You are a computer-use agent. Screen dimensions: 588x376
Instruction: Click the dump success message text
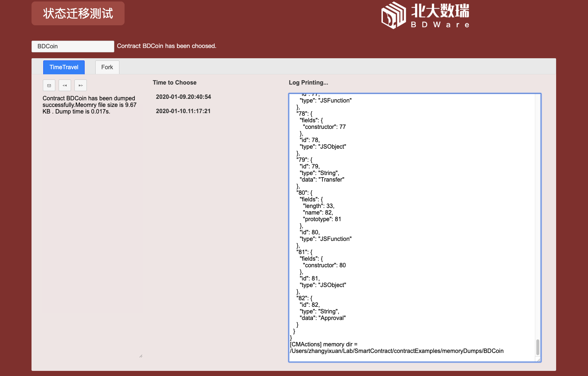pos(89,105)
